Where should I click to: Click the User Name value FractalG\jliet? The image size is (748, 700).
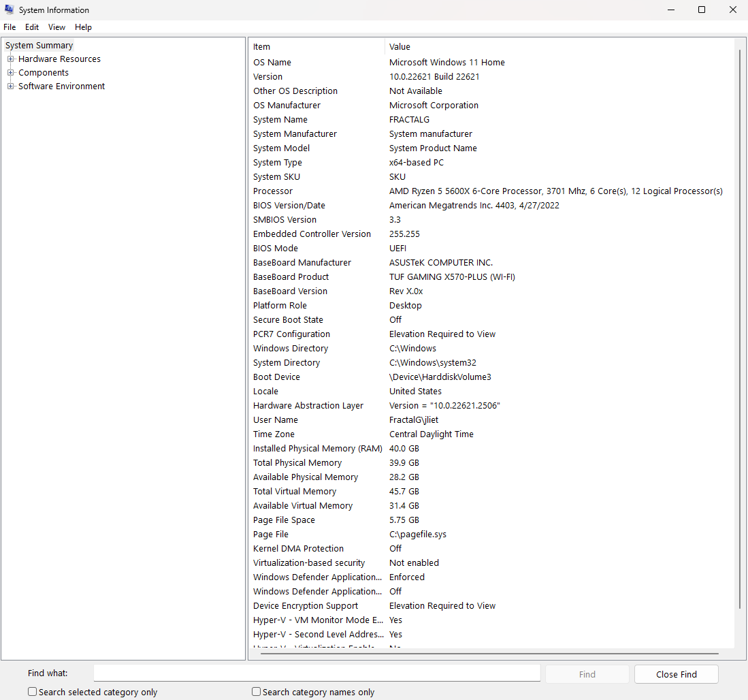pyautogui.click(x=414, y=420)
